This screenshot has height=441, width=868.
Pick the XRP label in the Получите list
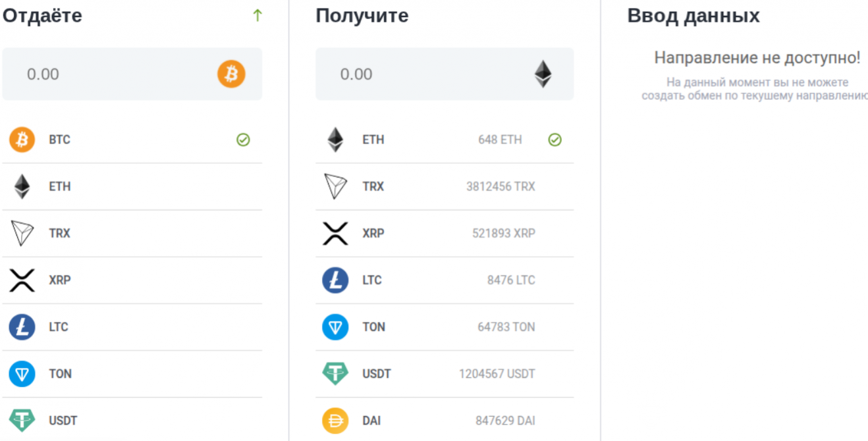point(373,233)
